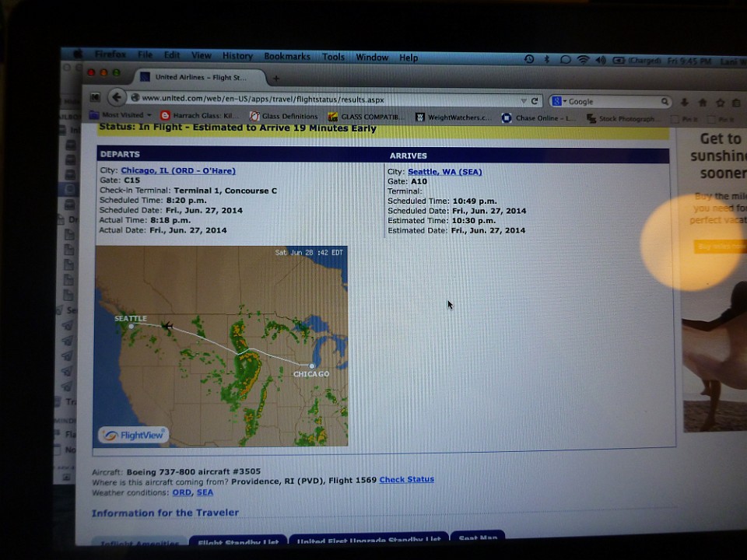Open United First Upgrade Standby List tab
Image resolution: width=747 pixels, height=560 pixels.
click(x=369, y=539)
